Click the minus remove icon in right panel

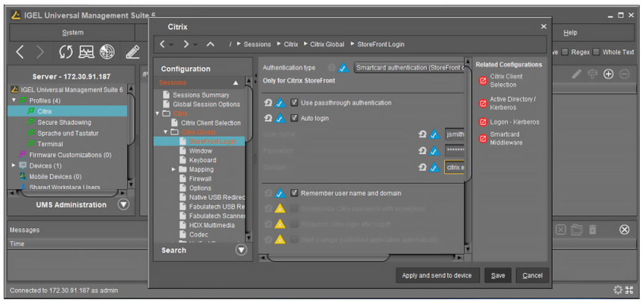coord(624,74)
